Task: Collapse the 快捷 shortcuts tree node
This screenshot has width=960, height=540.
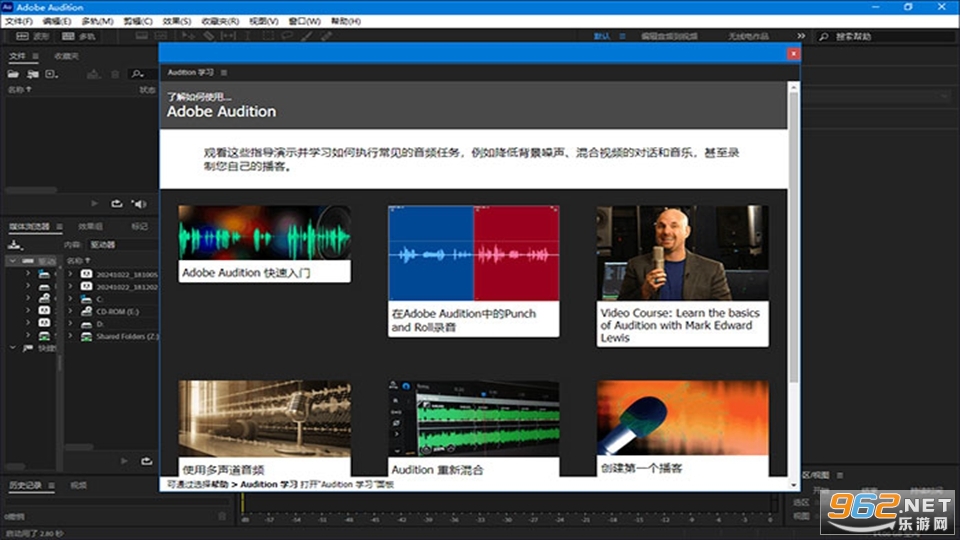Action: pos(12,348)
